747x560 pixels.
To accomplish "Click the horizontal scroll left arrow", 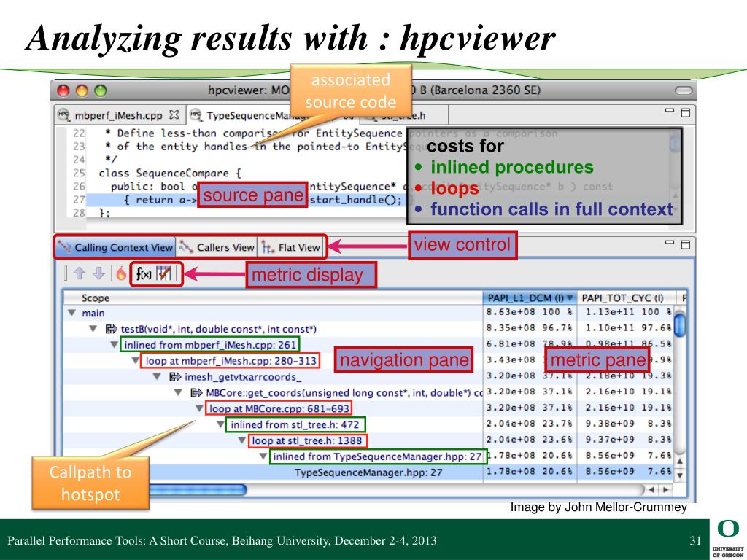I will click(651, 489).
